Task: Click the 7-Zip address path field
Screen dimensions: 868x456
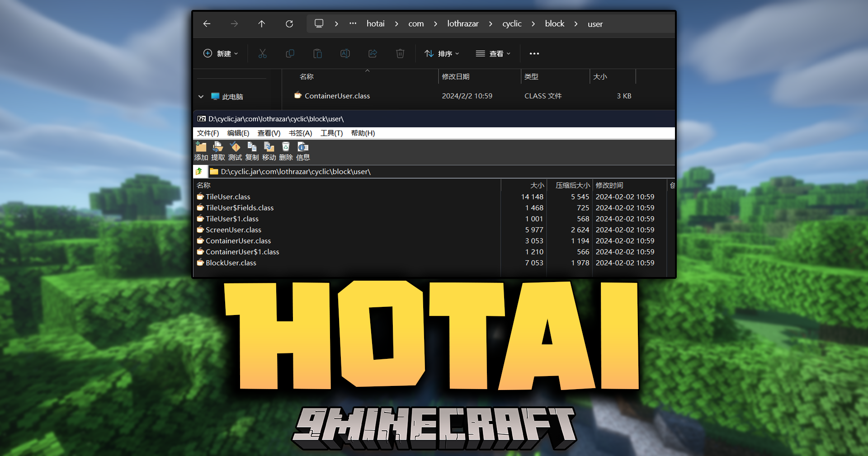Action: [x=407, y=172]
